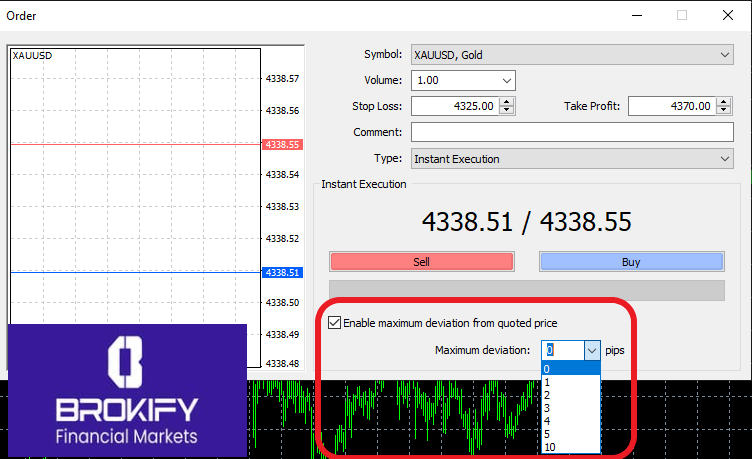The image size is (752, 459).
Task: Click the blue Buy button
Action: click(630, 262)
